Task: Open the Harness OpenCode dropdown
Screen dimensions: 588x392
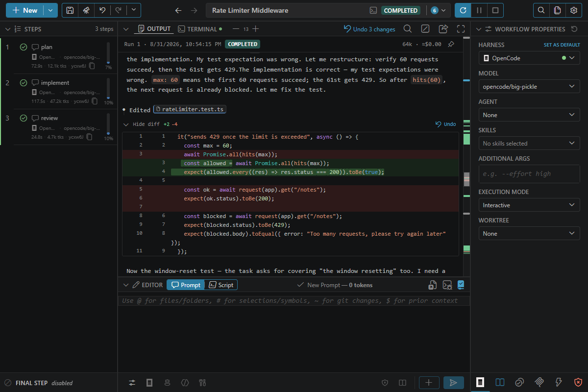Action: (x=529, y=58)
